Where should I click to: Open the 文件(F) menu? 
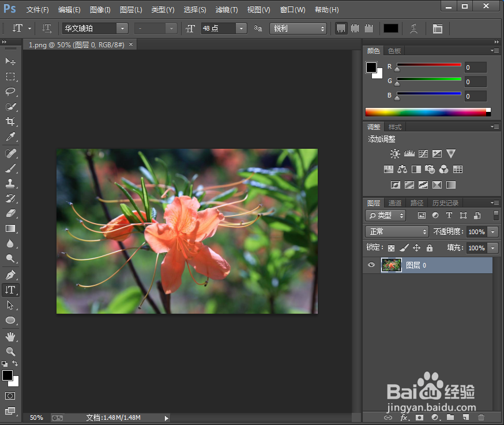(37, 10)
